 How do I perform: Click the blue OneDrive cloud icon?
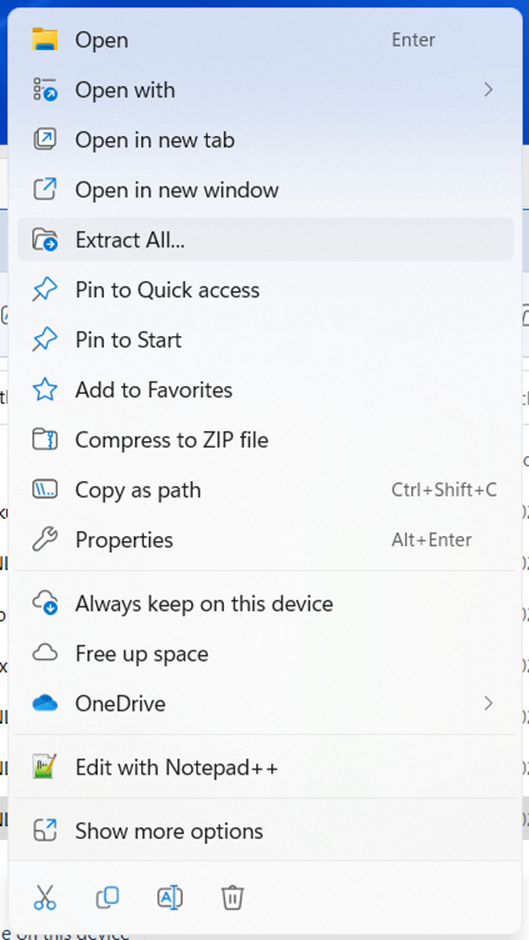[44, 703]
